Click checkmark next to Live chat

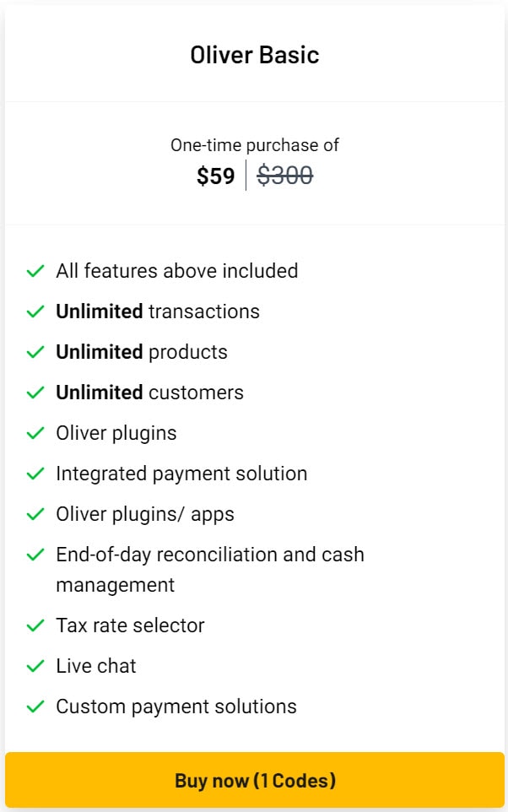click(35, 666)
